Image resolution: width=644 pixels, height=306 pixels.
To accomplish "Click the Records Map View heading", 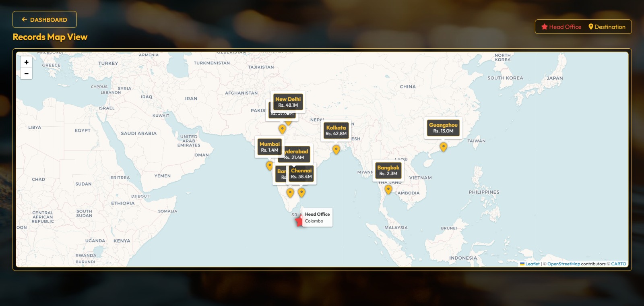I will 50,37.
